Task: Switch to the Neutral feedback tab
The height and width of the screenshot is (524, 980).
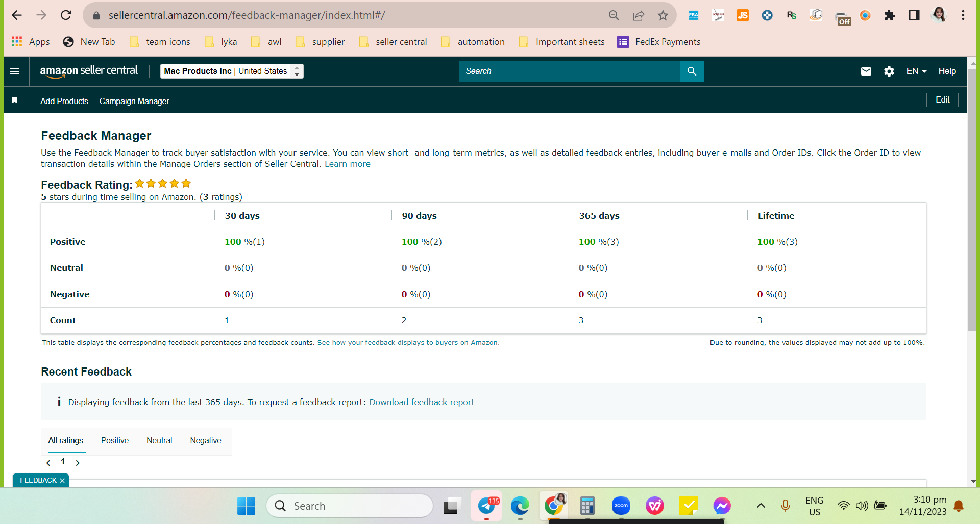Action: (159, 440)
